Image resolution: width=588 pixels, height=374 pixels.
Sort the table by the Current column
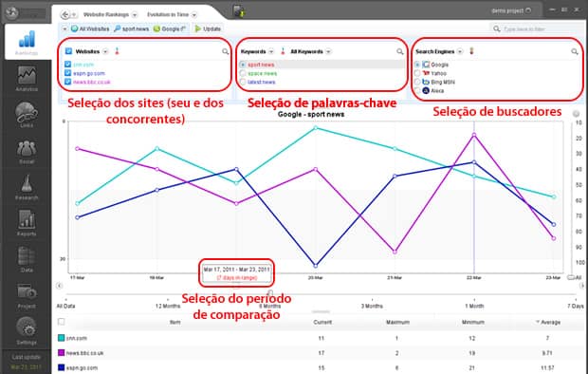322,322
